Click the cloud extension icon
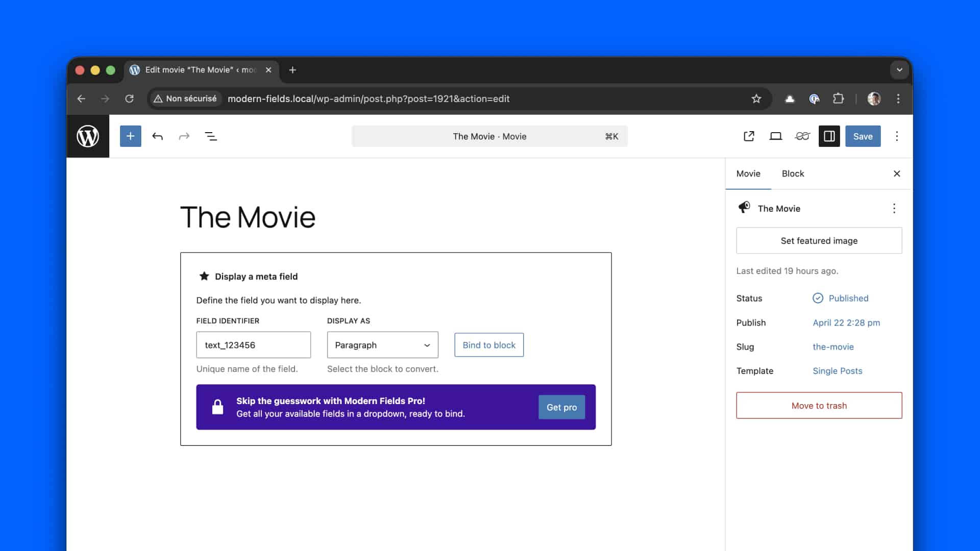Image resolution: width=980 pixels, height=551 pixels. [790, 99]
